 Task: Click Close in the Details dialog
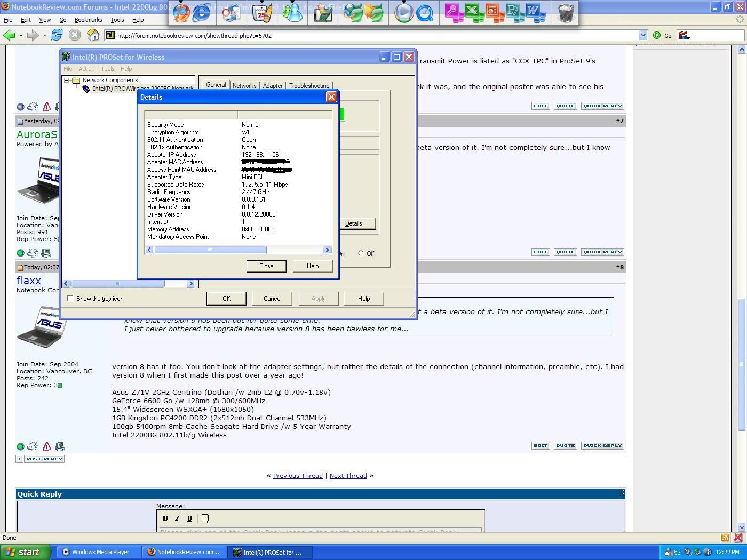coord(266,266)
